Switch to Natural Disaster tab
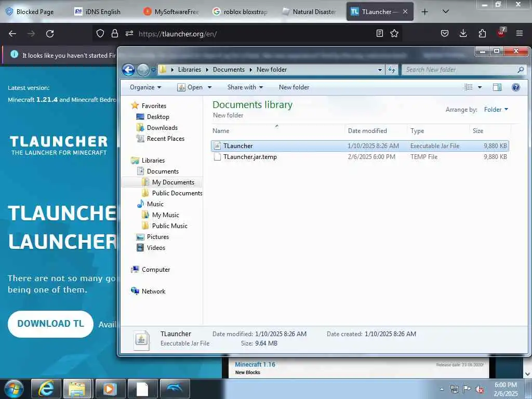This screenshot has width=532, height=399. tap(310, 12)
